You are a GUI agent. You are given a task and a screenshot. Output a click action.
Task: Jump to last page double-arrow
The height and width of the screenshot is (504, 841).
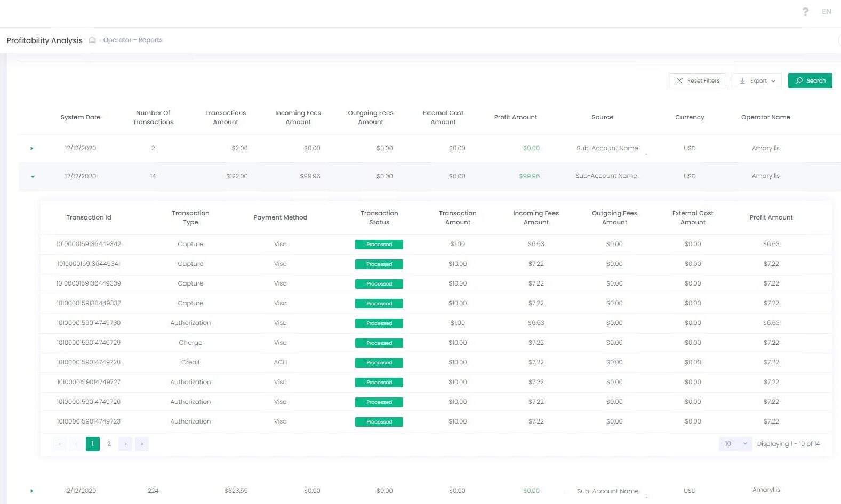click(x=142, y=444)
